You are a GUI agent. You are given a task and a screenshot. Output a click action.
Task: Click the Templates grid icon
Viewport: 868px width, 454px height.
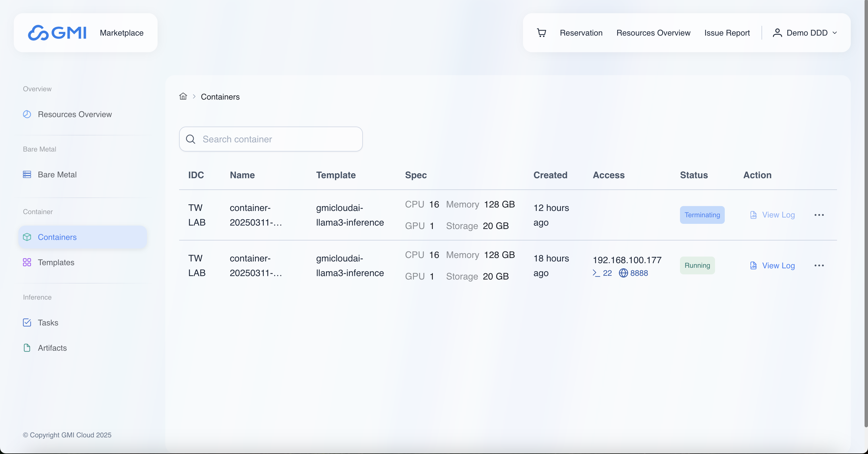click(x=27, y=262)
